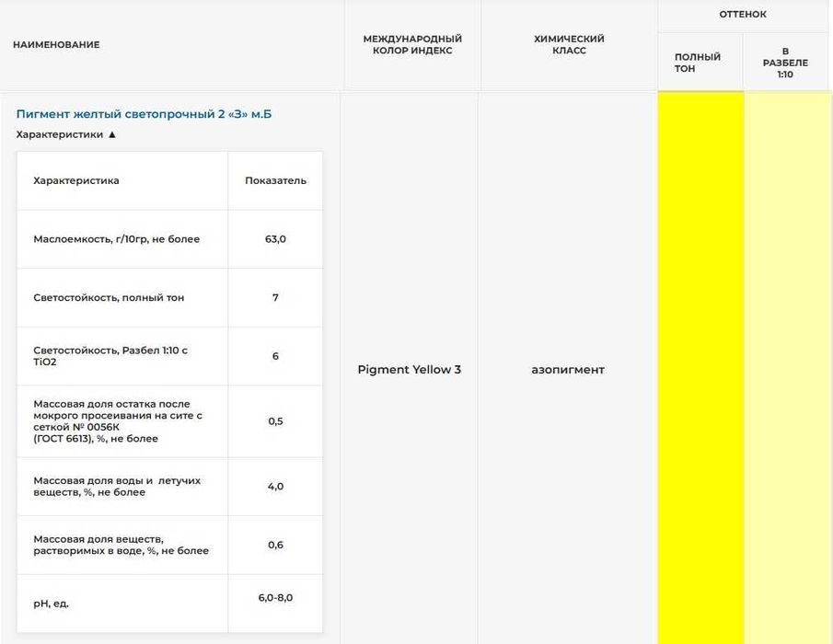Select the pH value 6,0-8,0

[x=275, y=597]
